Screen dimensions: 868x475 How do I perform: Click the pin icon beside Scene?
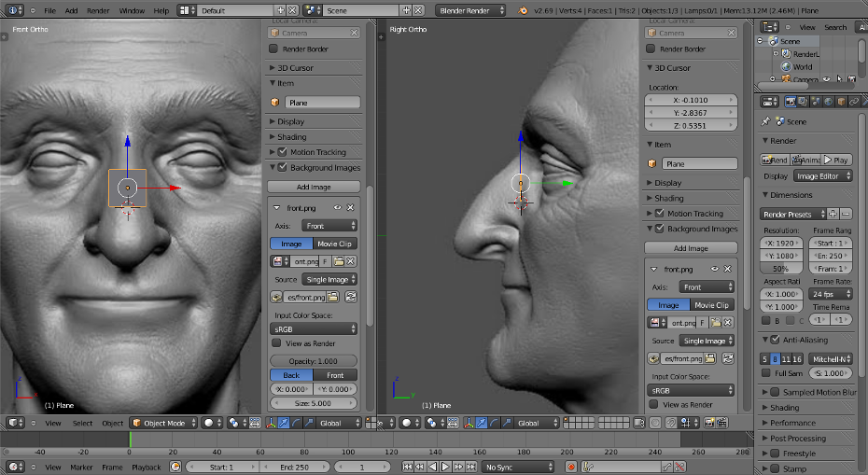point(766,121)
